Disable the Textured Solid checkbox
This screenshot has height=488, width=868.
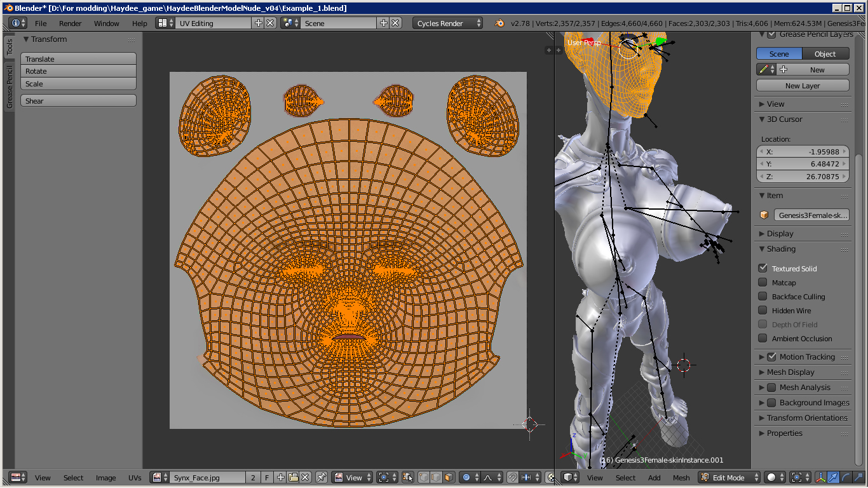tap(763, 269)
